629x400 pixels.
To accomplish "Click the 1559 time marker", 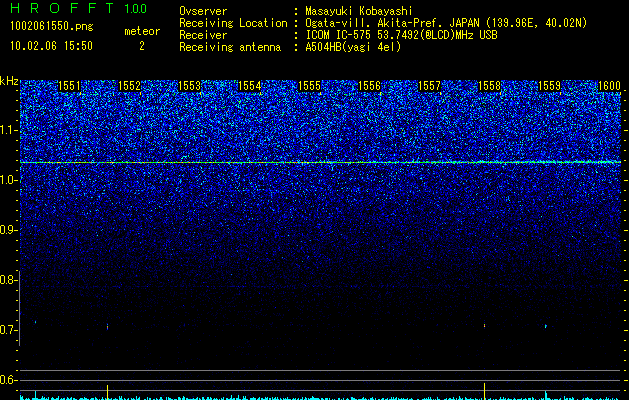I will [550, 86].
